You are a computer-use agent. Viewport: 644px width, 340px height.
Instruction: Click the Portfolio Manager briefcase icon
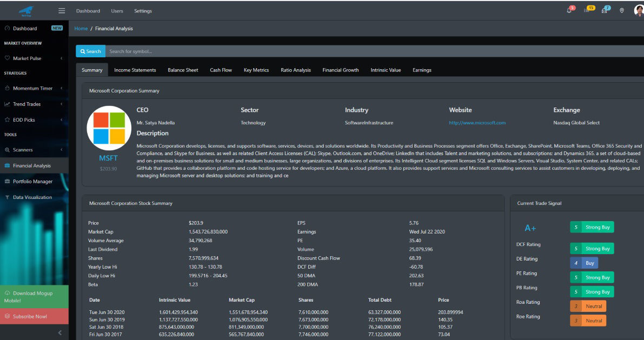tap(7, 182)
